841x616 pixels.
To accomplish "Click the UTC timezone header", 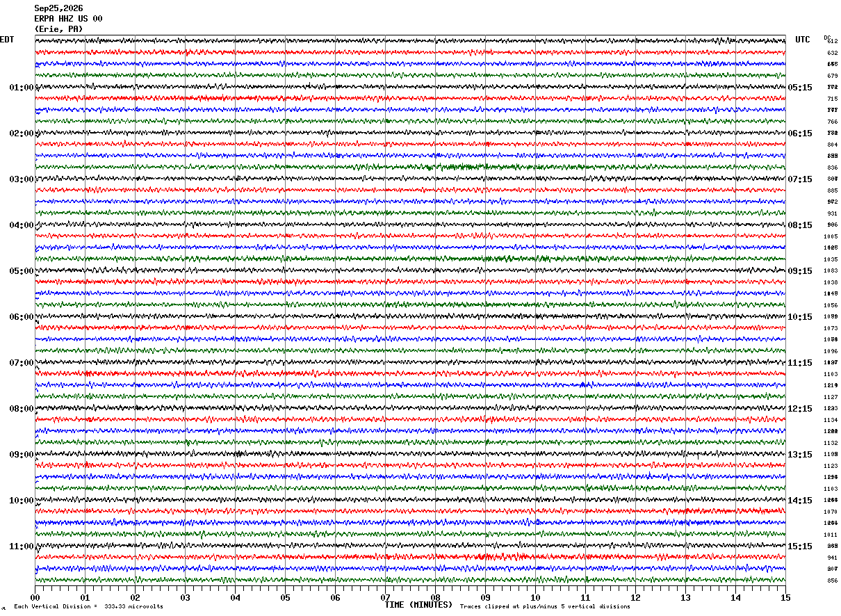I will coord(803,40).
